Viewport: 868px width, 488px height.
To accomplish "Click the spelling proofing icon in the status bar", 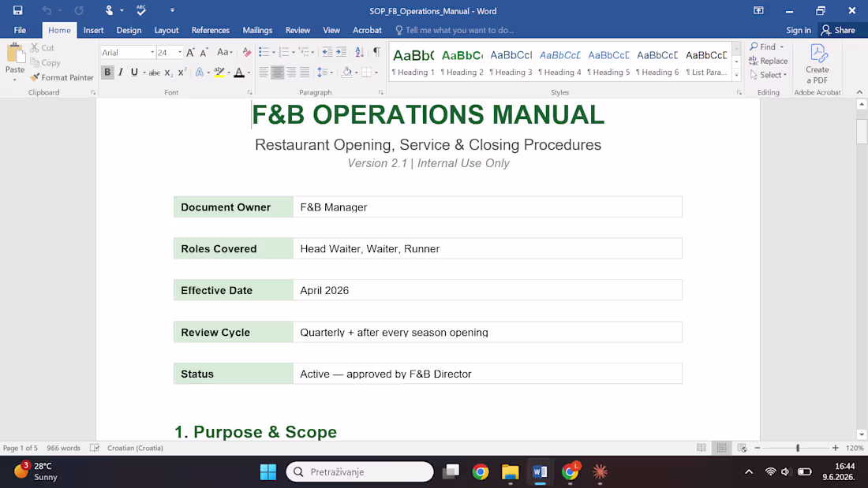I will 95,448.
